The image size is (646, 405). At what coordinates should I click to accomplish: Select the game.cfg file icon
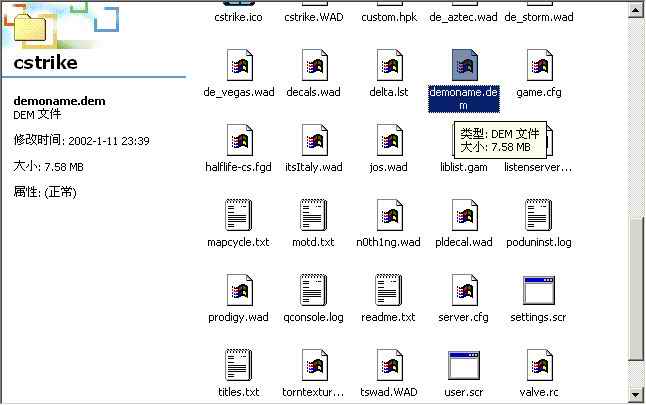(x=539, y=66)
